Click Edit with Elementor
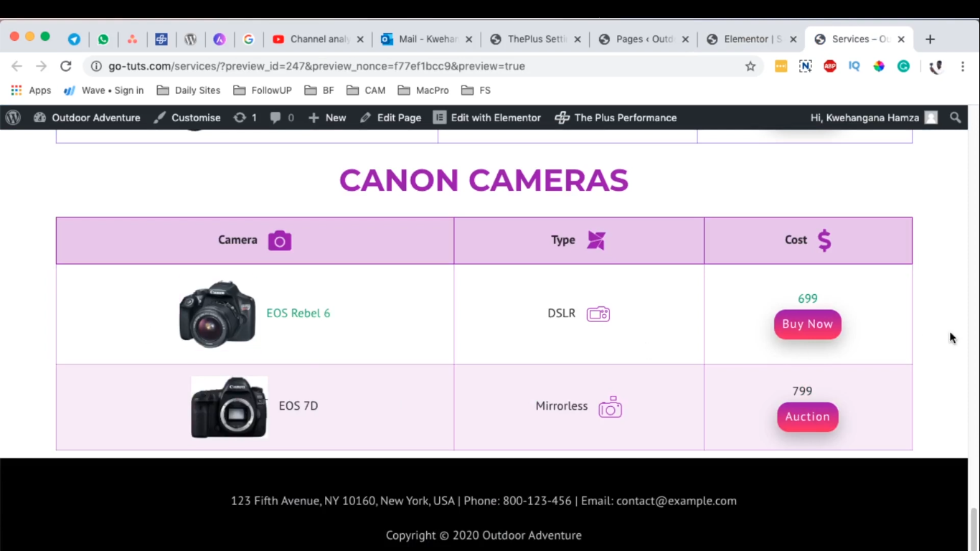The image size is (980, 551). [487, 118]
